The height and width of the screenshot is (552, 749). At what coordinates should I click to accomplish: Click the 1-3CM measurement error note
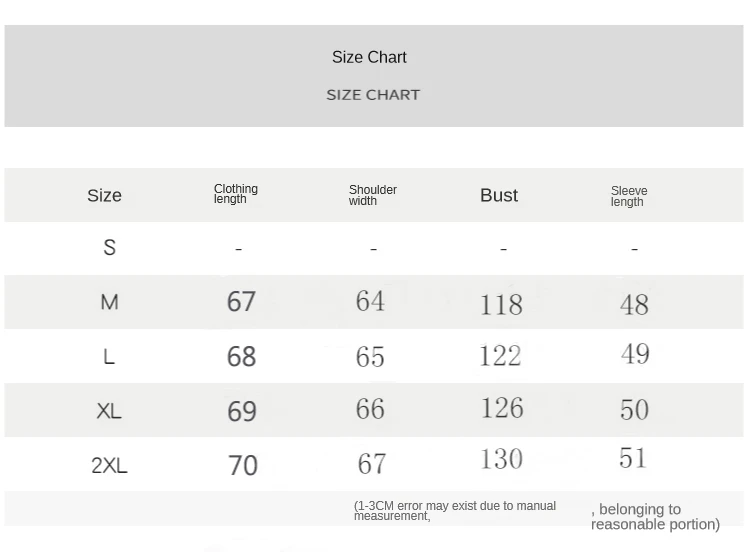pos(455,510)
